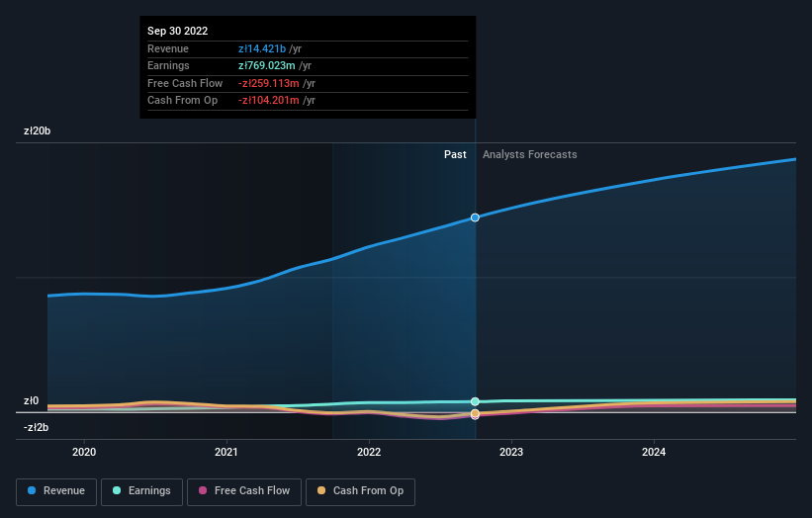812x518 pixels.
Task: Toggle the Revenue series legend button
Action: pos(56,491)
